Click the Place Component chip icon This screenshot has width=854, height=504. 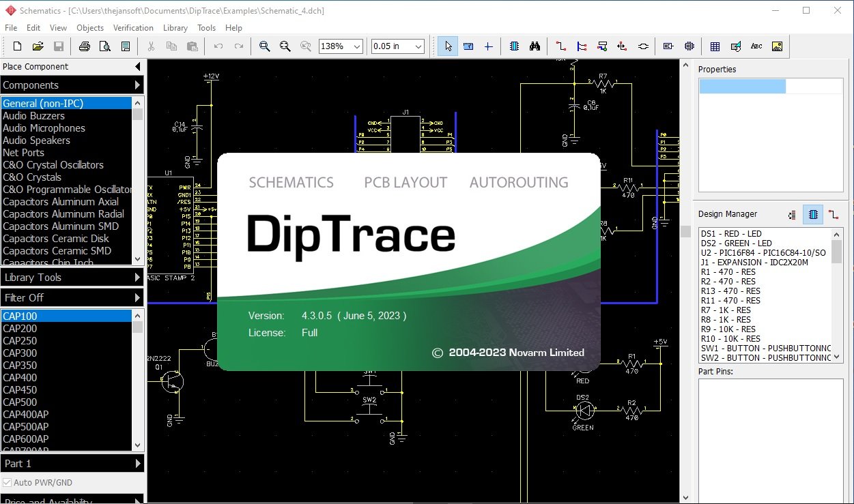click(x=515, y=46)
